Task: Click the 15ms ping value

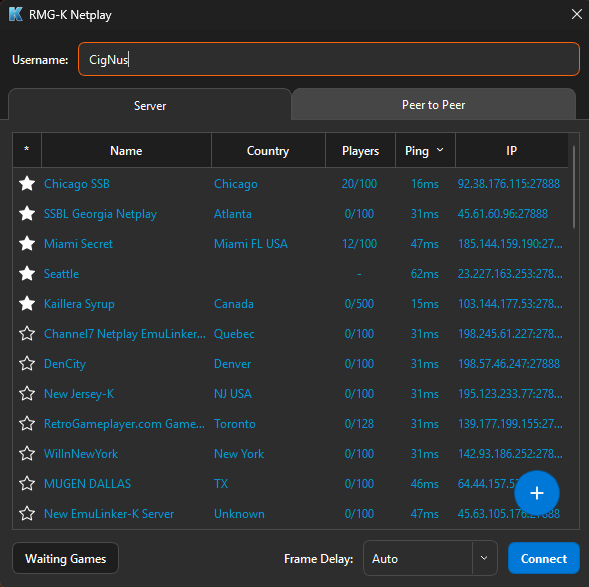Action: tap(424, 303)
